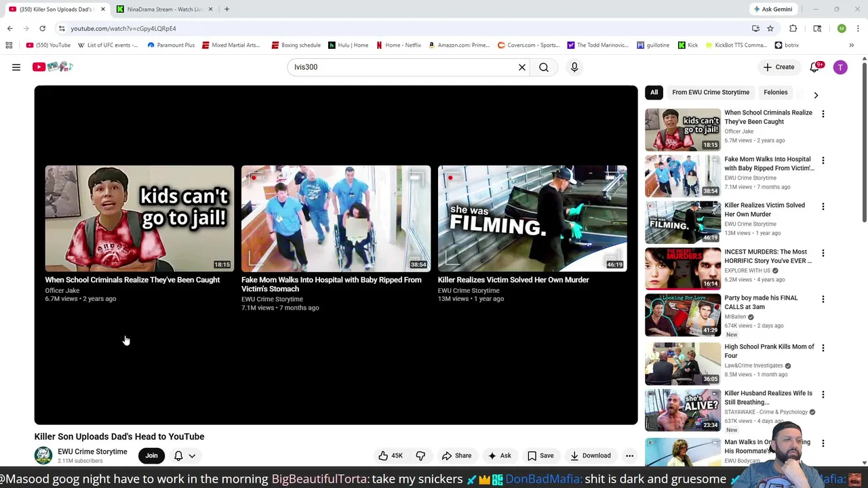This screenshot has height=488, width=868.
Task: Go back with browser back arrow
Action: 9,28
